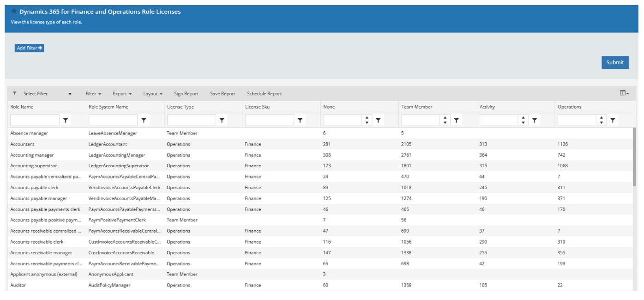Select the 'LedgerAccountant' system name cell
This screenshot has height=300, width=644.
point(108,144)
